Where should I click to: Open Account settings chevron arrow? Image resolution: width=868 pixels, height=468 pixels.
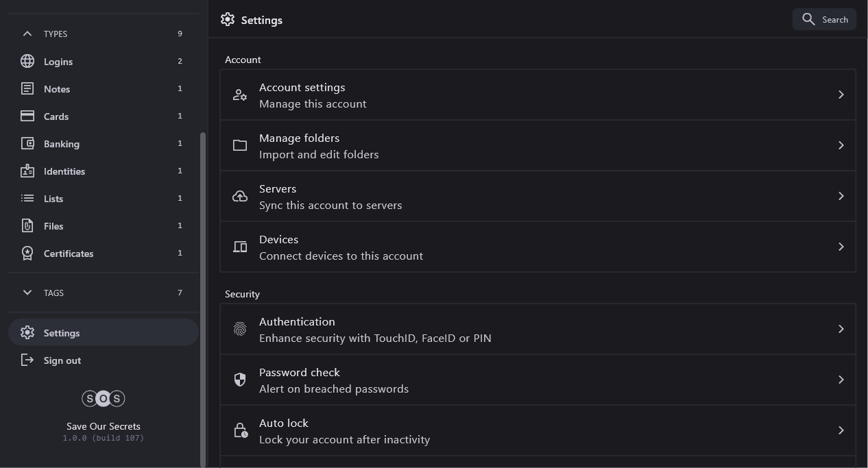click(841, 95)
